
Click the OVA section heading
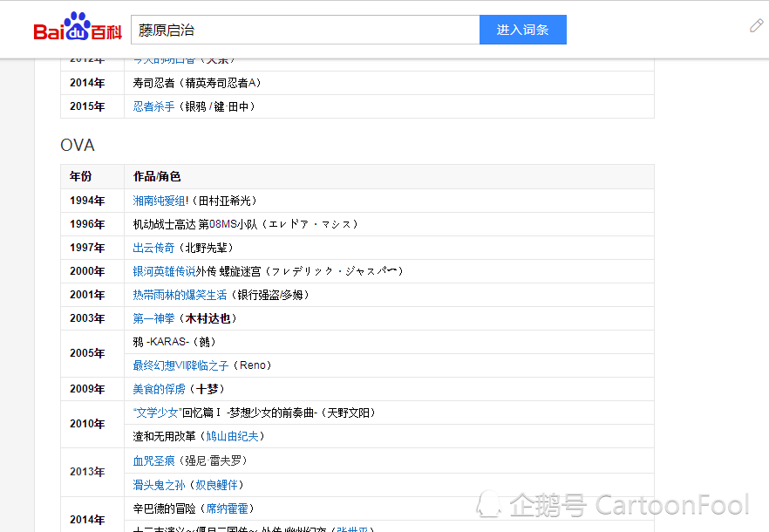pos(78,146)
